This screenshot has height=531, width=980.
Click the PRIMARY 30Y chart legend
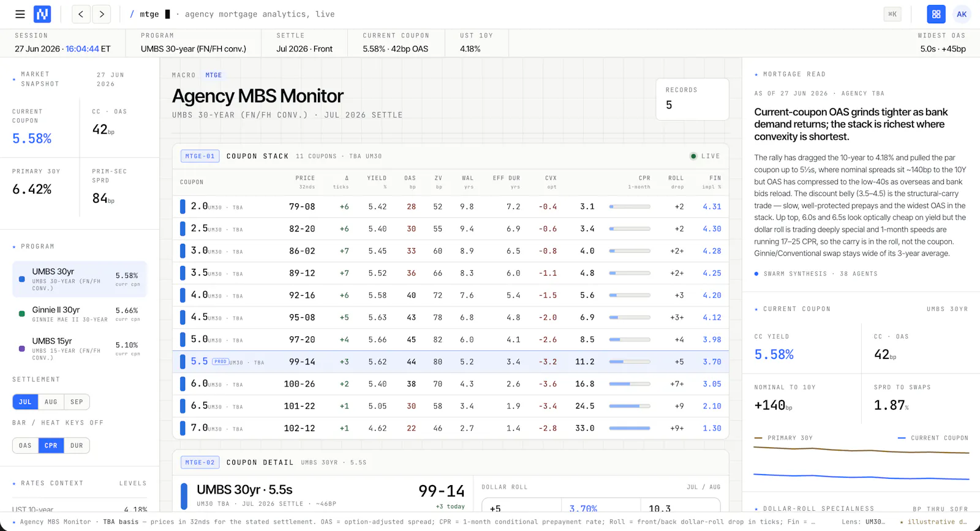coord(783,438)
